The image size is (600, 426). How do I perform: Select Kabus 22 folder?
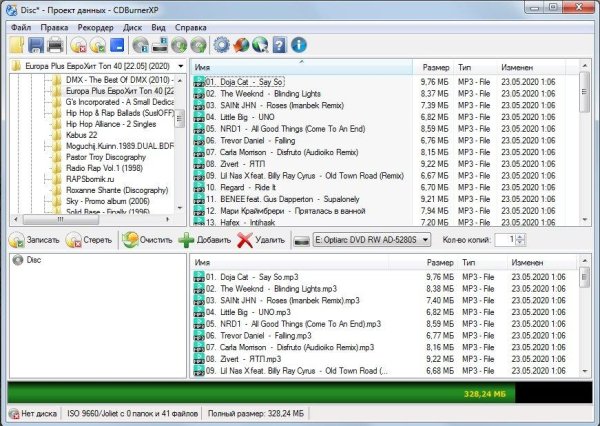81,135
